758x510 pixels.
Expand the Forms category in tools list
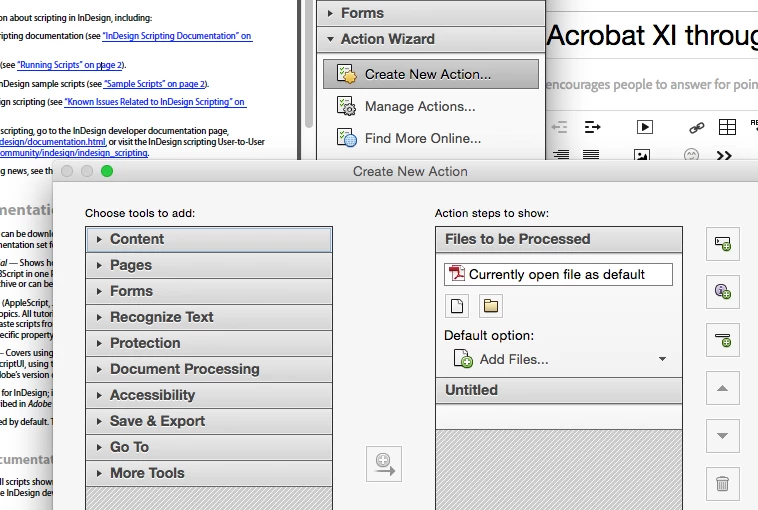(209, 291)
